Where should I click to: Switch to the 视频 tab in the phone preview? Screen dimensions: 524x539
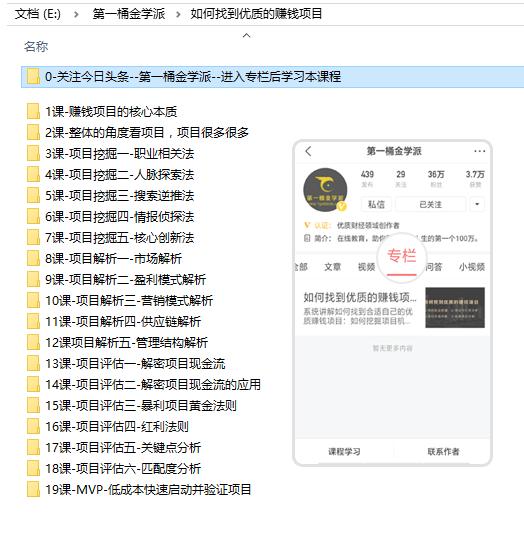tap(366, 267)
